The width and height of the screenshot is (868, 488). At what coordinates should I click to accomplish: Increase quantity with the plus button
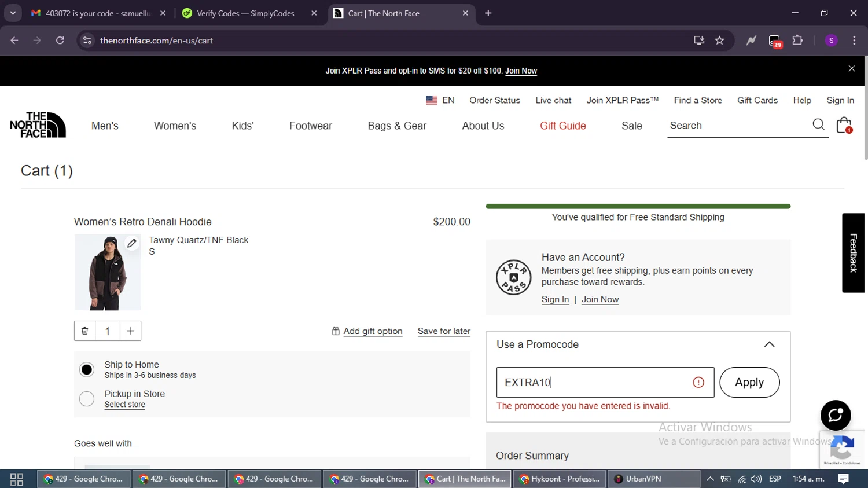(x=130, y=331)
